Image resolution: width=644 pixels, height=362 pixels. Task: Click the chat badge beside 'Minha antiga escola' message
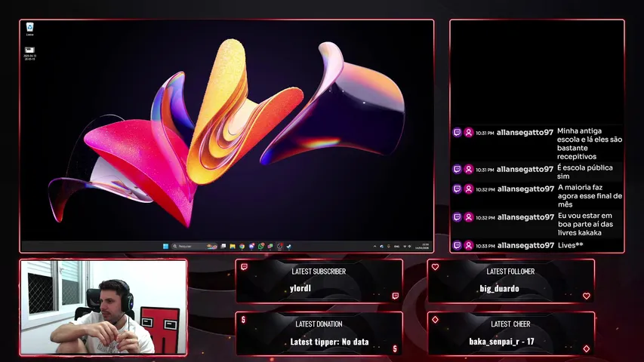pyautogui.click(x=457, y=132)
